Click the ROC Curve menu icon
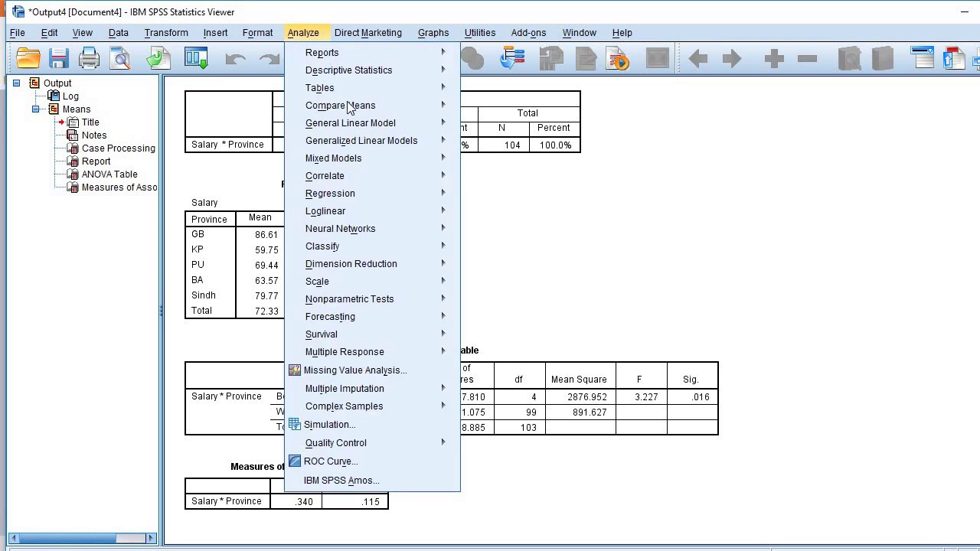980x551 pixels. pyautogui.click(x=295, y=461)
